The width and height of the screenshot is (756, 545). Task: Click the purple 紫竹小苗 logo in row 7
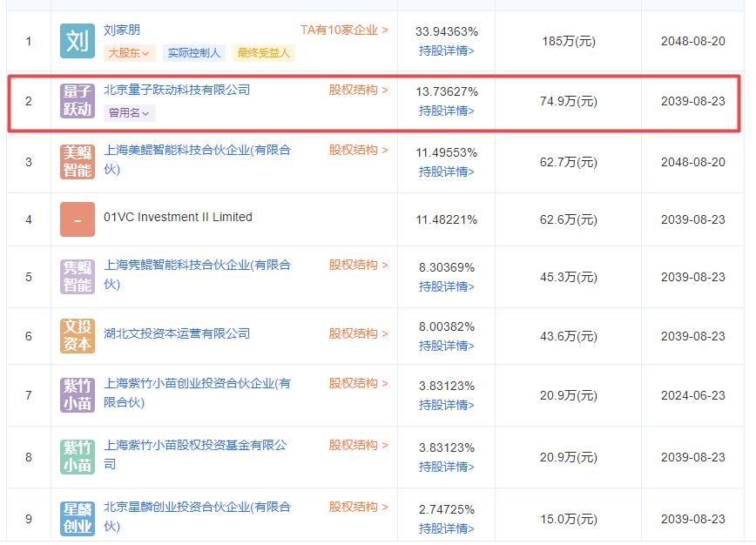pos(78,395)
